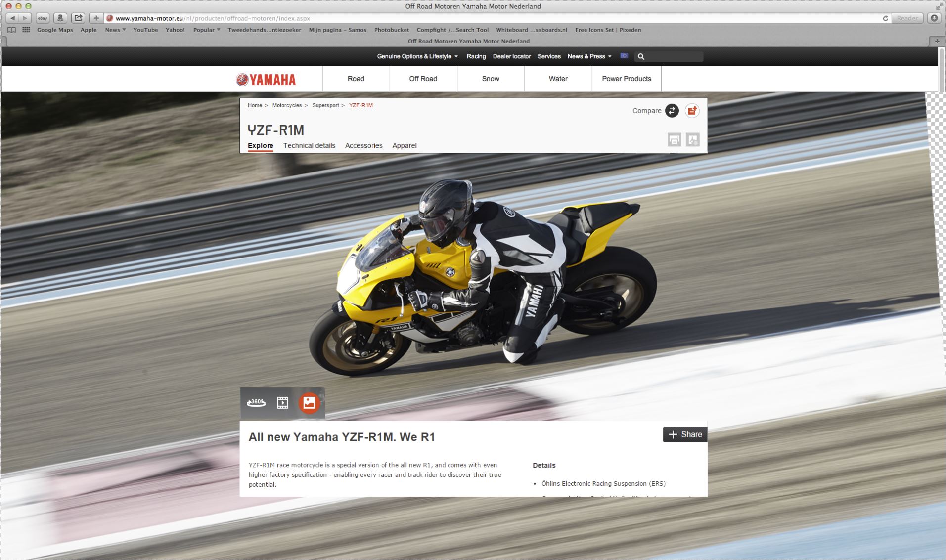This screenshot has width=946, height=560.
Task: Open the Compfight Search Tool bookmark
Action: tap(452, 30)
